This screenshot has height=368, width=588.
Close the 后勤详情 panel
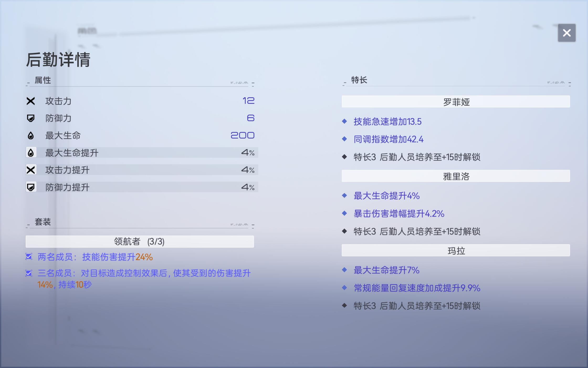(x=567, y=33)
